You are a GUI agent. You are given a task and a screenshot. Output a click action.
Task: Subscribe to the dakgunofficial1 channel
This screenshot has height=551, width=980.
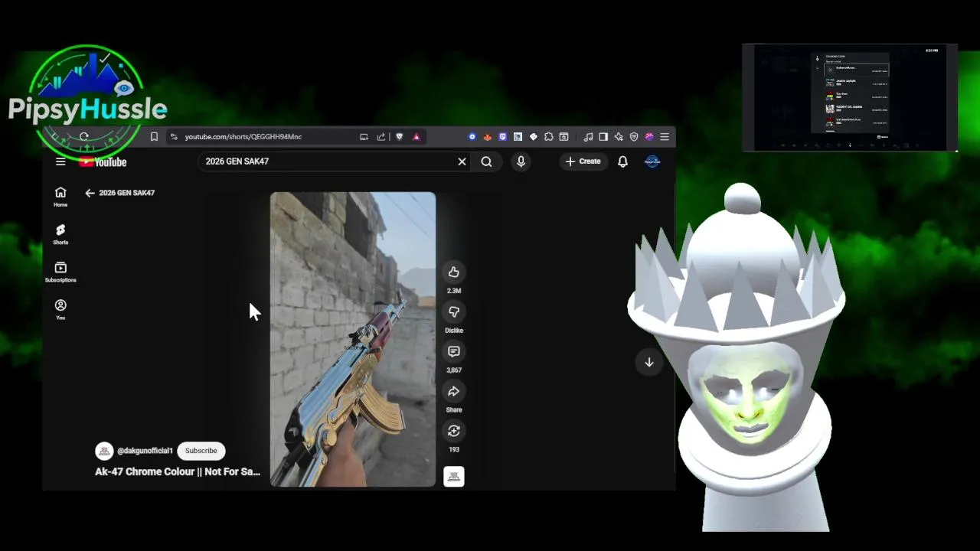coord(201,451)
